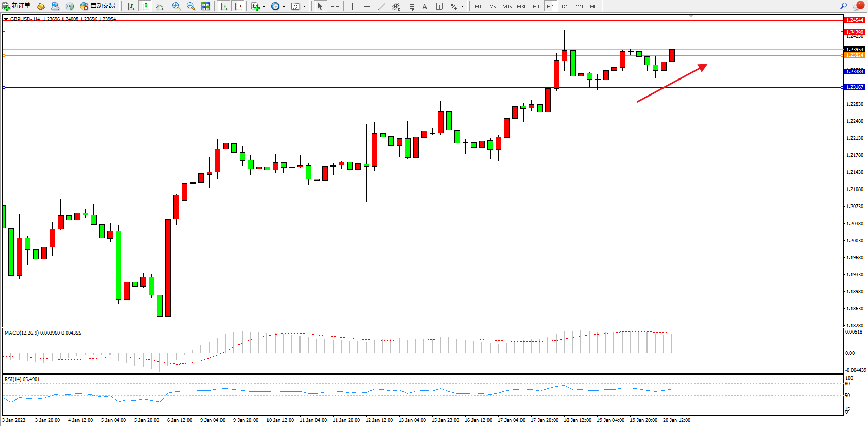Open the indicators list dropdown
868x427 pixels.
pyautogui.click(x=264, y=7)
